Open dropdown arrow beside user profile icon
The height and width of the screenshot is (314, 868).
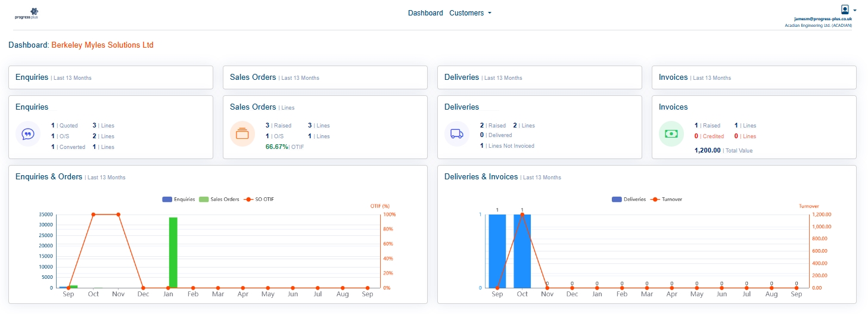855,10
